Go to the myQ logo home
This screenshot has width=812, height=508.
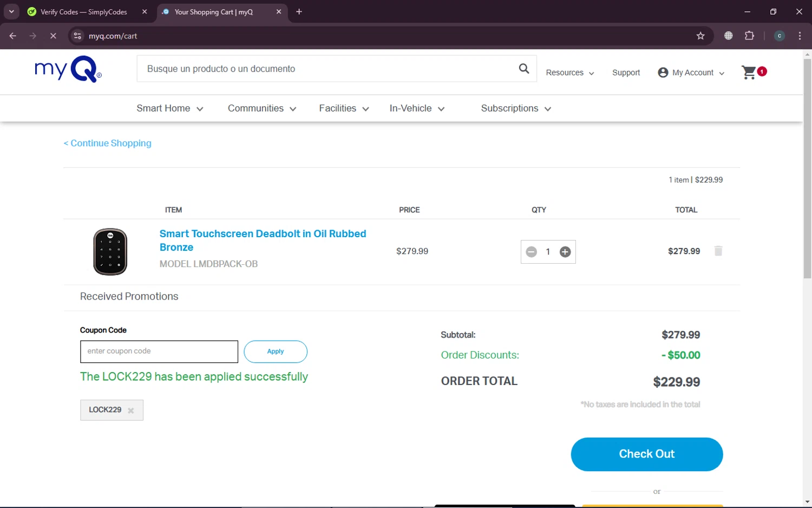pyautogui.click(x=68, y=70)
